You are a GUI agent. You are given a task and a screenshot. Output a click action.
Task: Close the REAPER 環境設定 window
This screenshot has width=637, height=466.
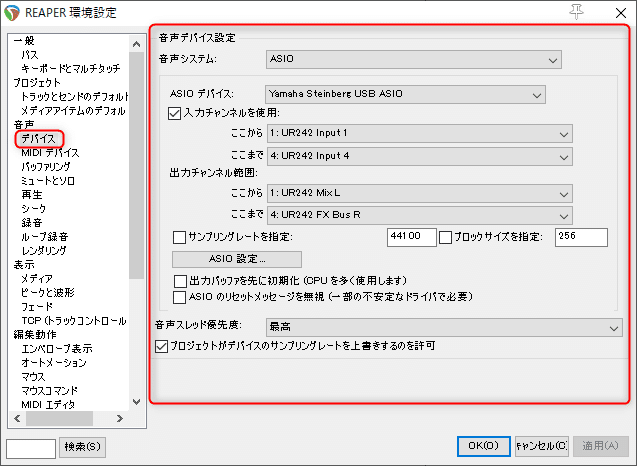[620, 13]
